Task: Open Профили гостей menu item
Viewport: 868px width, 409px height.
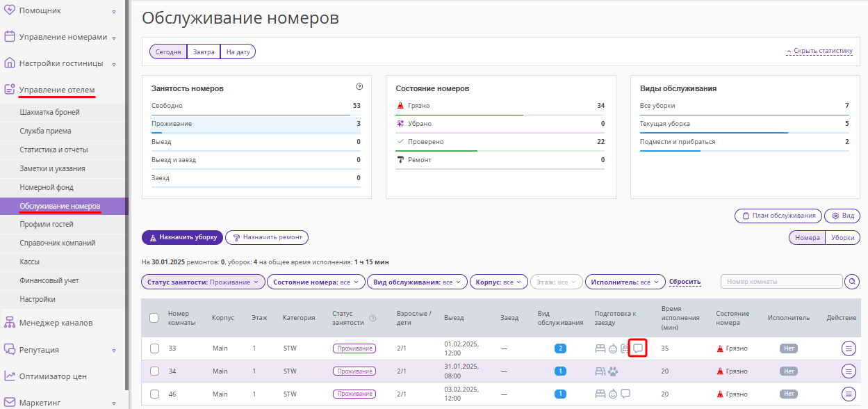Action: point(47,224)
